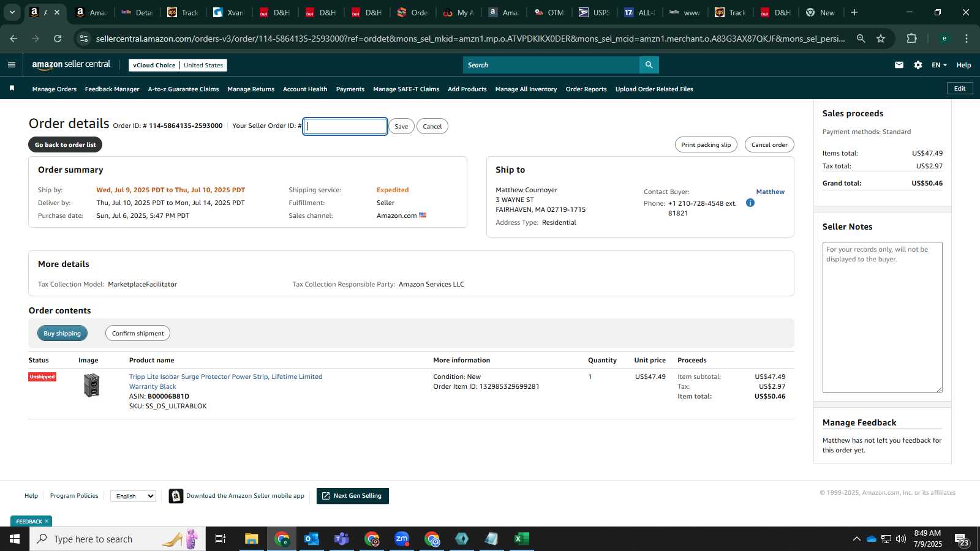The width and height of the screenshot is (980, 551).
Task: Click the Seller Central search field
Action: (551, 65)
